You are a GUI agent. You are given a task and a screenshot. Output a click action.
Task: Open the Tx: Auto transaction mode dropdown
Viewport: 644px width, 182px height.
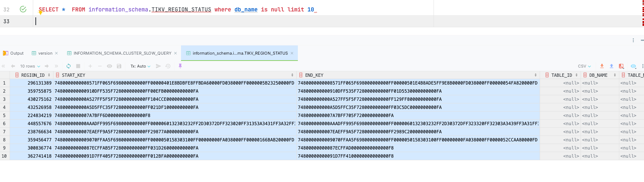[140, 66]
